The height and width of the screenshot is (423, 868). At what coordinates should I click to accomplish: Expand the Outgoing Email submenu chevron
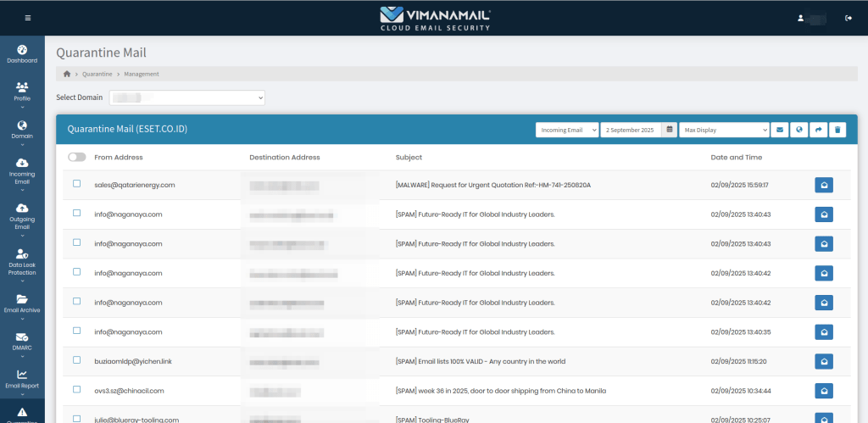point(22,236)
